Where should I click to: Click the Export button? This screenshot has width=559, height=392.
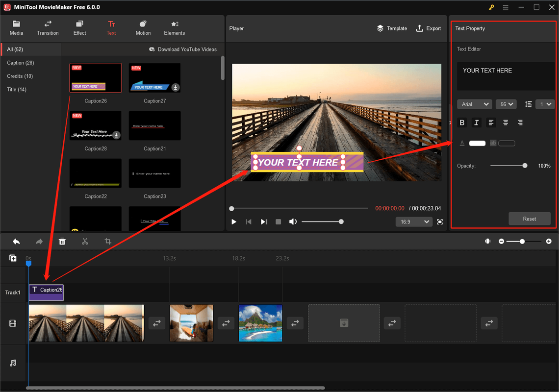(x=429, y=28)
